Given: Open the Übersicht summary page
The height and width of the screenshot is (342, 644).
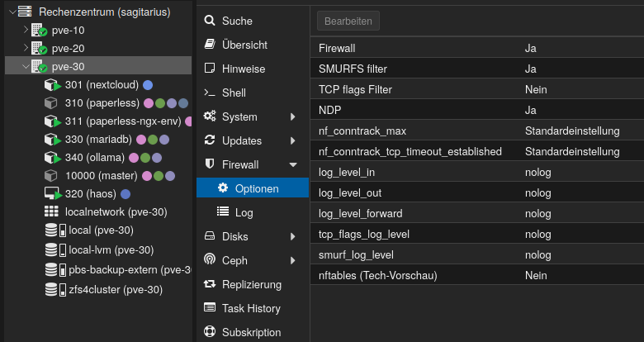Looking at the screenshot, I should click(244, 45).
